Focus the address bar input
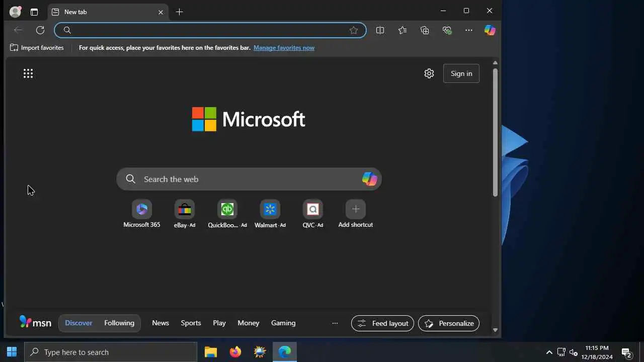 point(210,30)
